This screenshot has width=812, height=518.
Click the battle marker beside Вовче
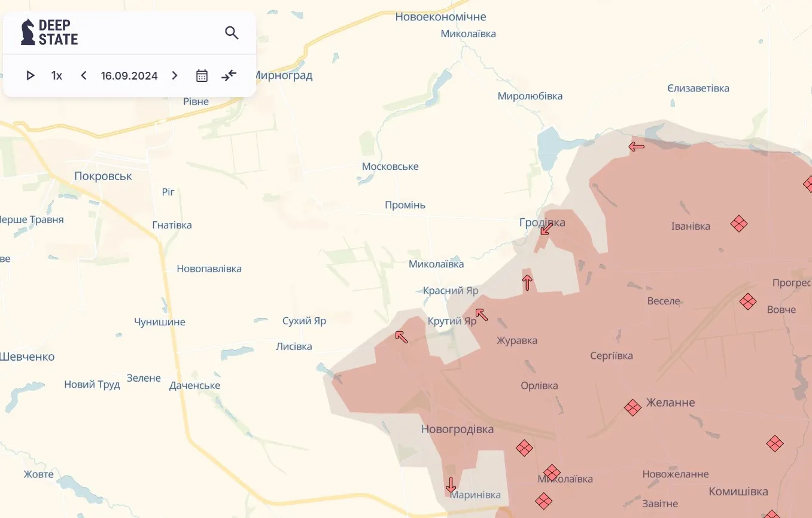point(748,302)
